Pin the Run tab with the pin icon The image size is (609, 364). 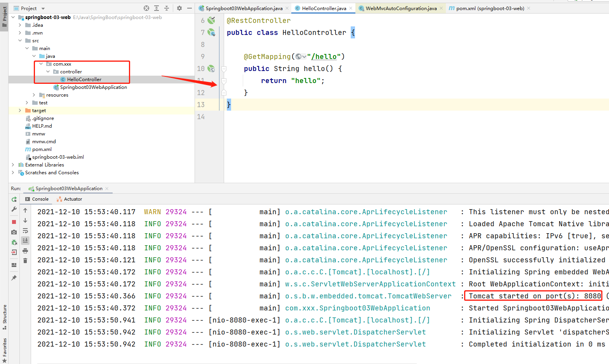pos(14,278)
